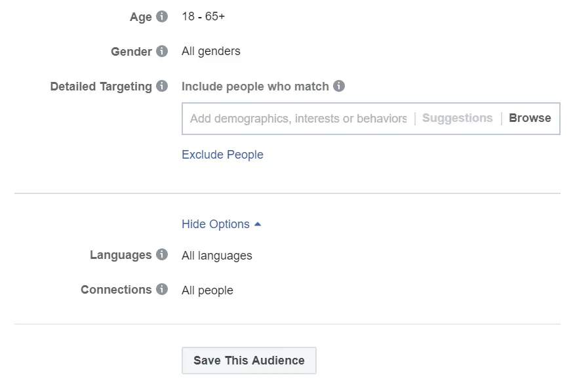Screen dimensions: 575x392
Task: Show the Languages info tooltip icon
Action: pos(162,255)
